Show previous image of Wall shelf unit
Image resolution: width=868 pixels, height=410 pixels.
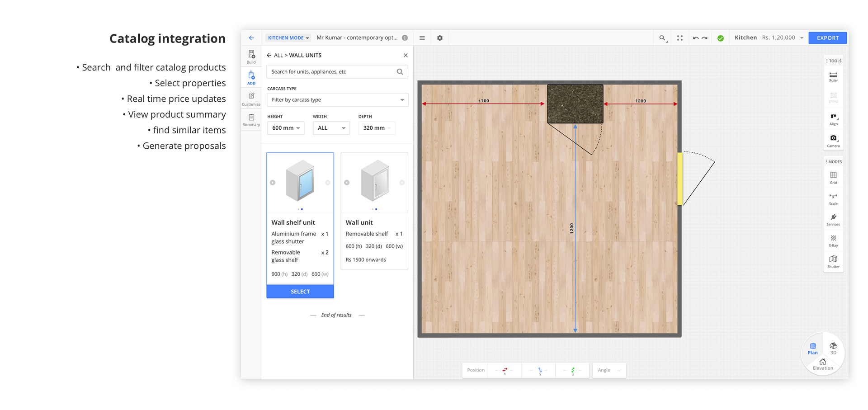click(273, 183)
